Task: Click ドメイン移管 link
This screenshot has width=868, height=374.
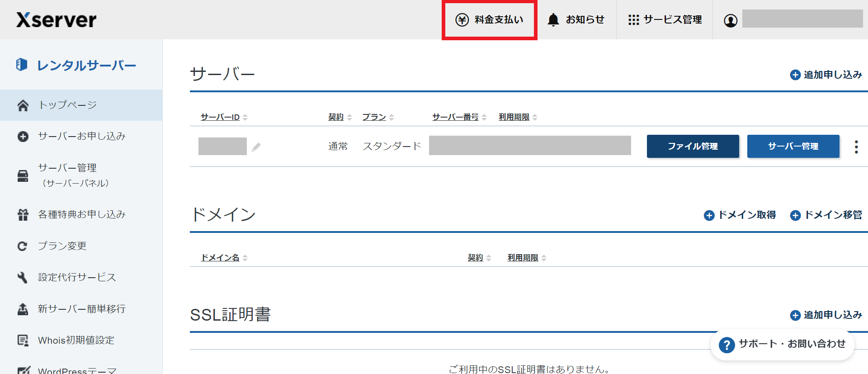Action: 826,215
